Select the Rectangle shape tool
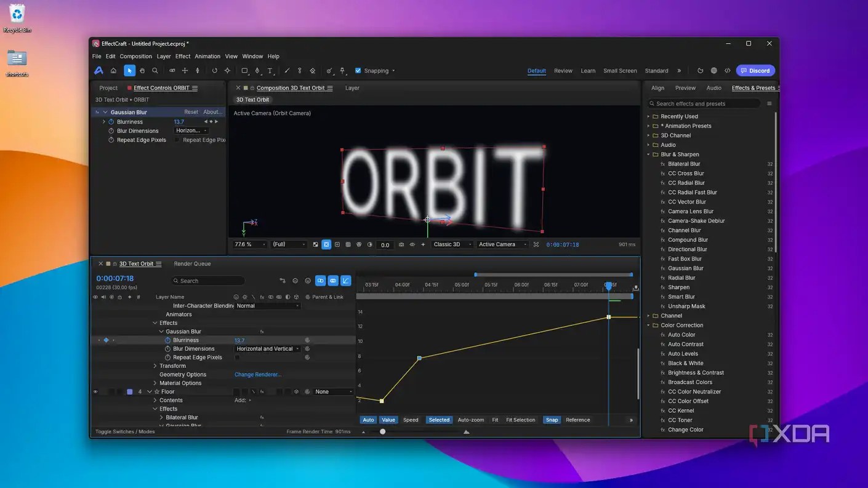 pos(244,71)
